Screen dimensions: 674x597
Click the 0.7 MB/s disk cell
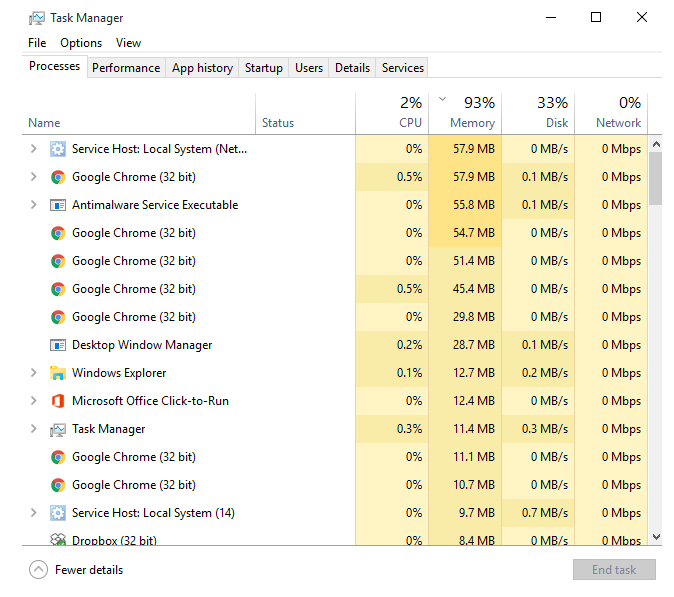(x=538, y=513)
